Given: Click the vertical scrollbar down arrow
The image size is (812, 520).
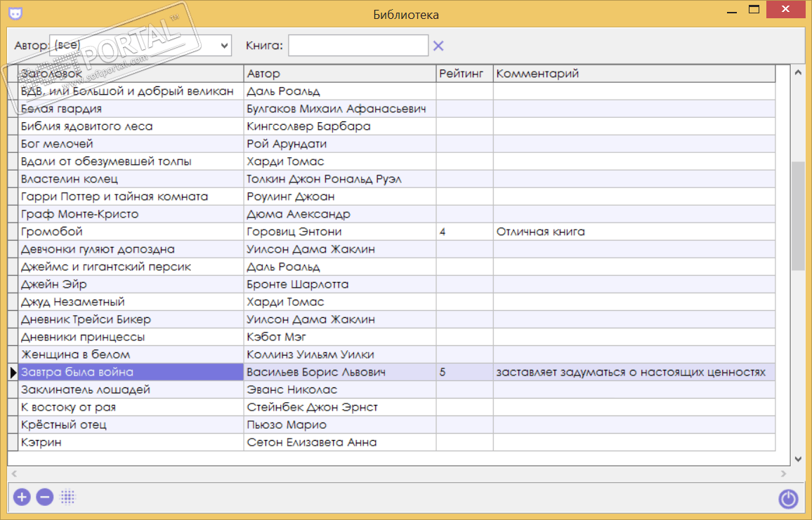Looking at the screenshot, I should tap(798, 459).
